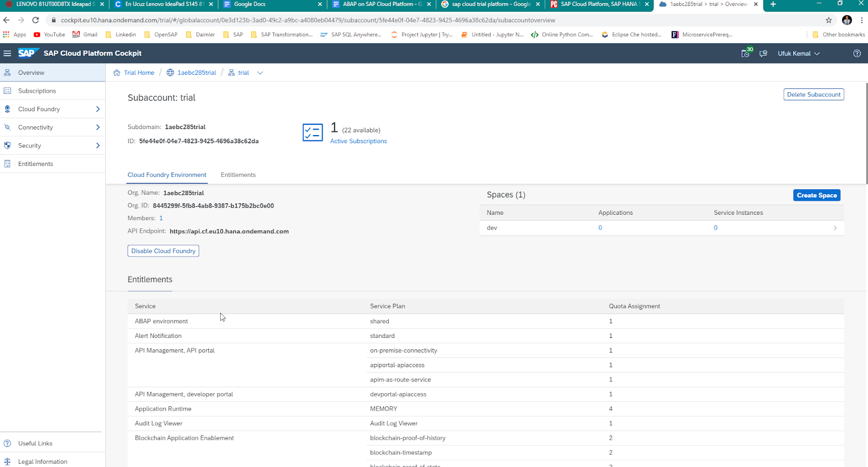
Task: Open the OpenSAP bookmarks folder
Action: (x=161, y=34)
